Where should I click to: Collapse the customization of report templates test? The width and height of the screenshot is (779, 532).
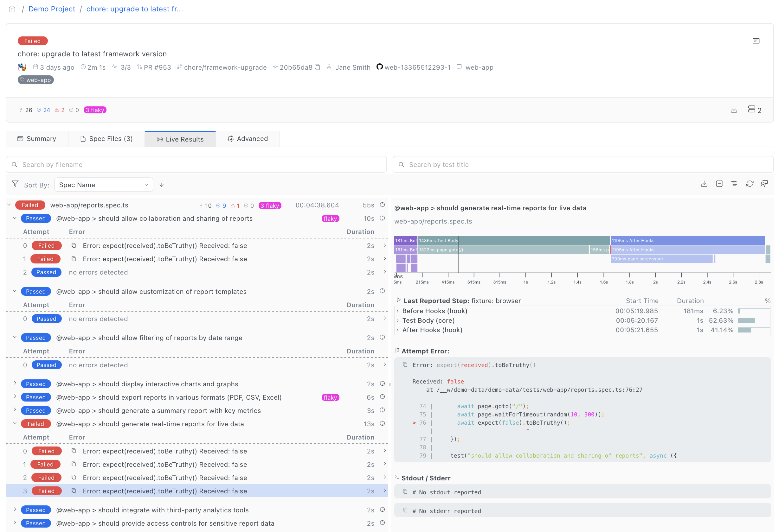tap(15, 291)
